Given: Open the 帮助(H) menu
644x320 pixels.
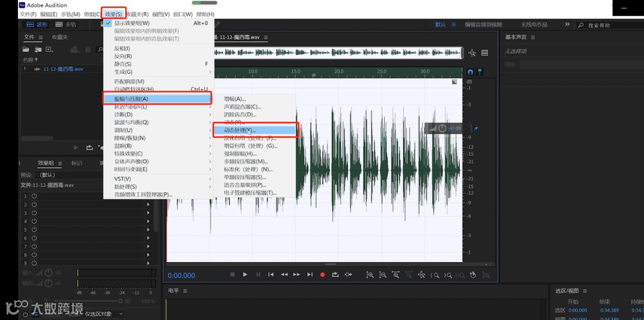Looking at the screenshot, I should (x=205, y=14).
